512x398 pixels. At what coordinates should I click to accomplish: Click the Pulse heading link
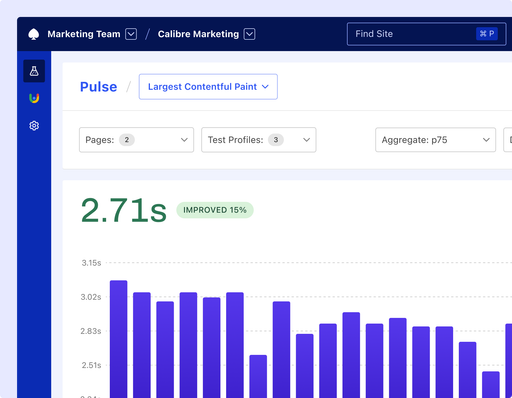click(x=99, y=87)
